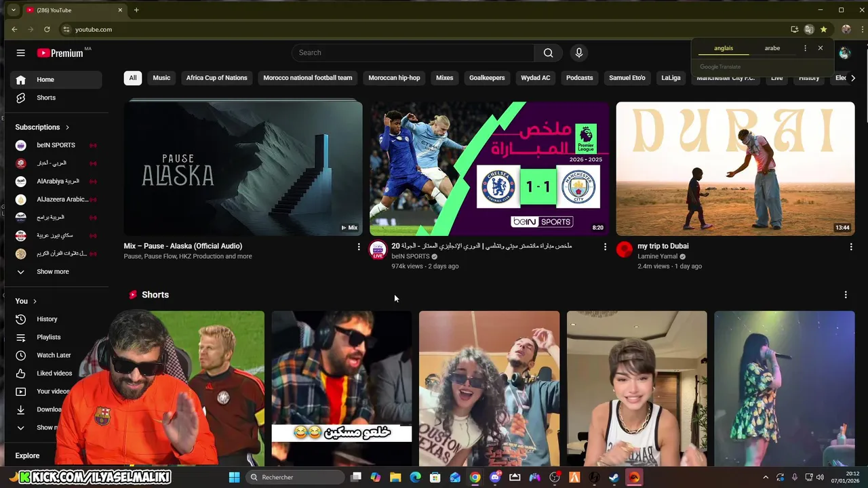
Task: Click the search magnifier button
Action: (548, 53)
